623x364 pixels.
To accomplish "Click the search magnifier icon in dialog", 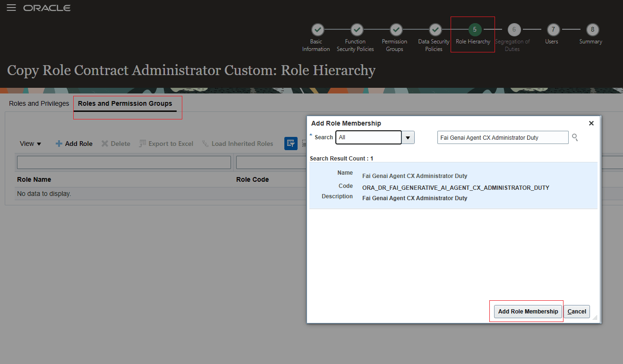I will click(575, 137).
